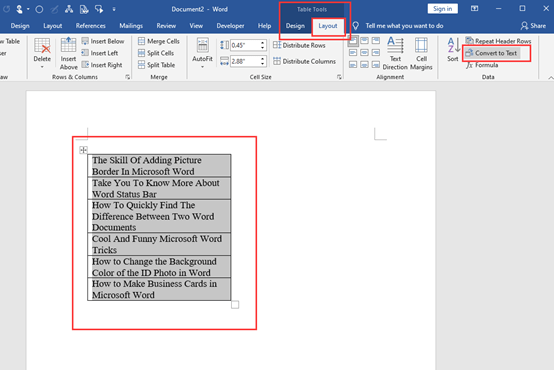Collapse the ribbon with the chevron

click(550, 77)
